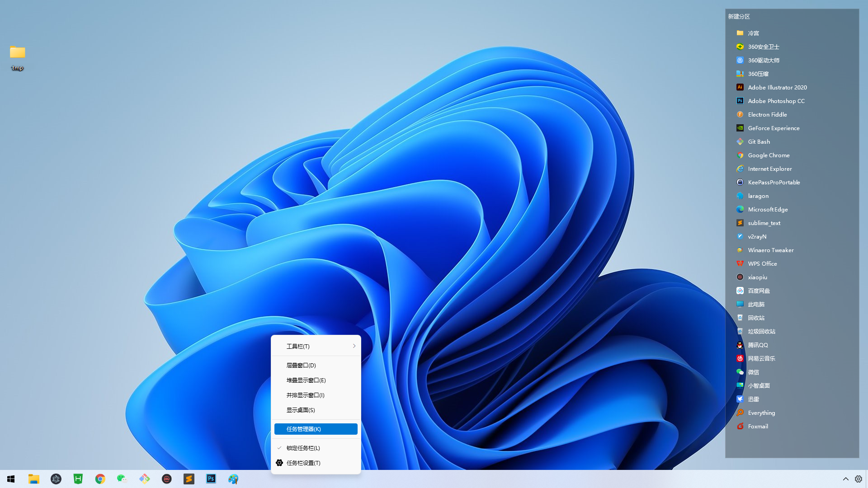Image resolution: width=868 pixels, height=488 pixels.
Task: Expand hidden icons in the system tray
Action: tap(846, 479)
